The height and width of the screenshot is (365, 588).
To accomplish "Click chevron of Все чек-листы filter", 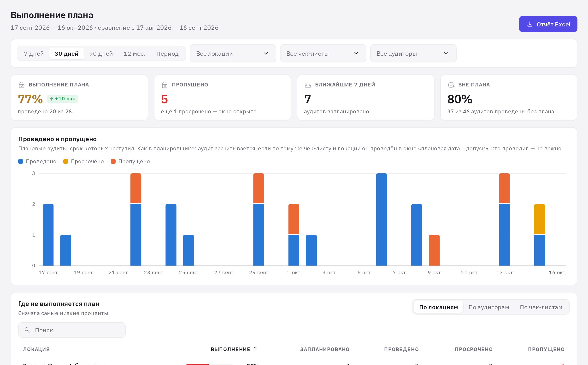I will click(356, 53).
